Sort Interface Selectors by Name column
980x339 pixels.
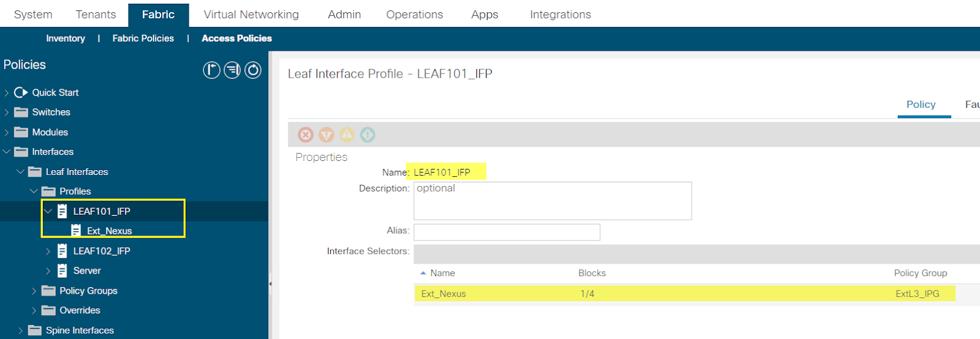pos(442,273)
